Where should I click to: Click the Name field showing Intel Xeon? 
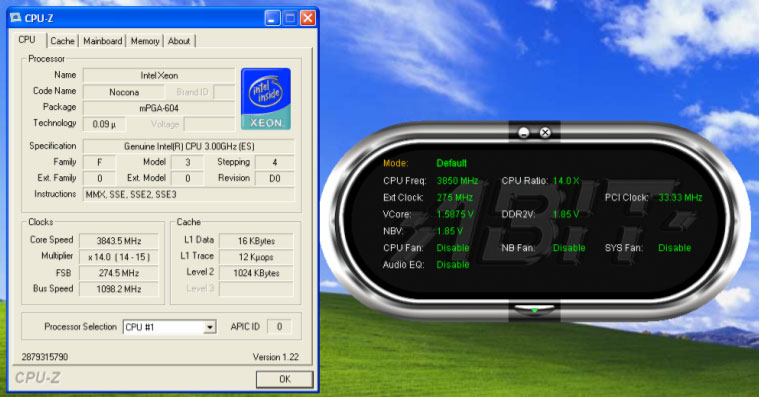159,76
